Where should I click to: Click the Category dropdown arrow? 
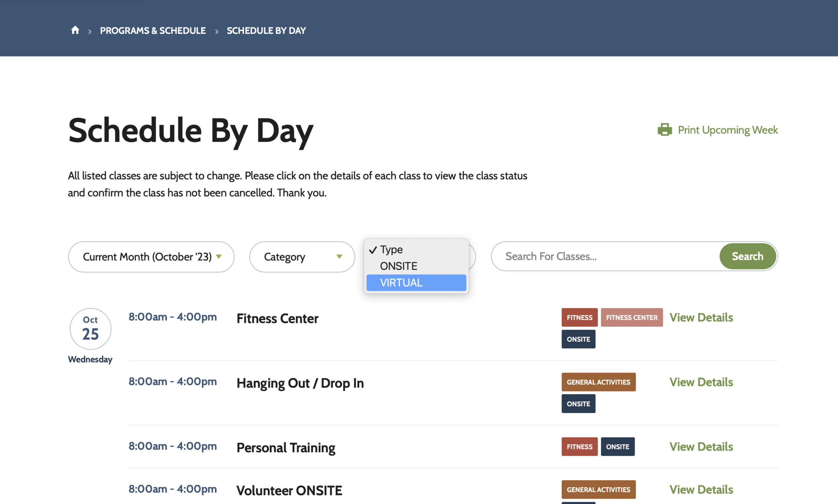point(339,257)
